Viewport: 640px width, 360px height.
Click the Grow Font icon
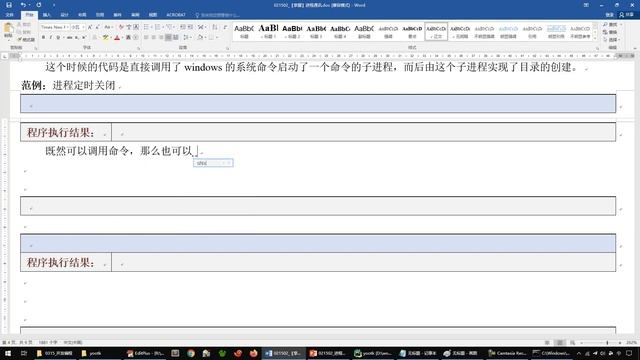click(90, 27)
